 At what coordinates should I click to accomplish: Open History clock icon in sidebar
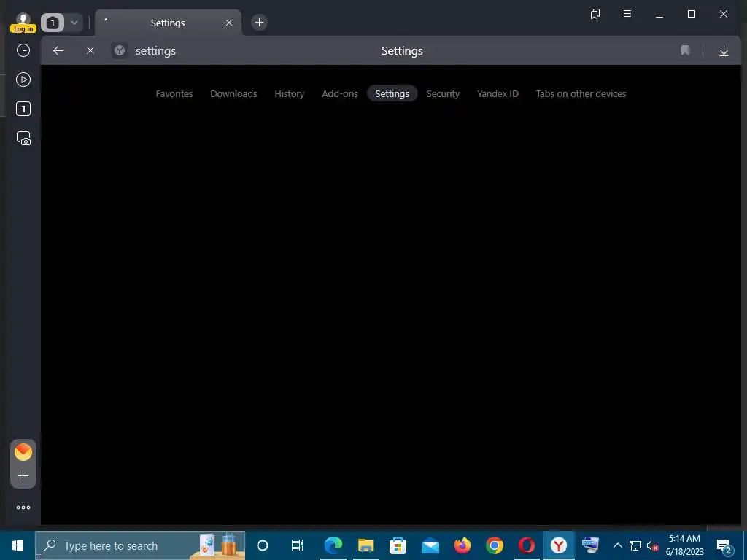(x=23, y=50)
